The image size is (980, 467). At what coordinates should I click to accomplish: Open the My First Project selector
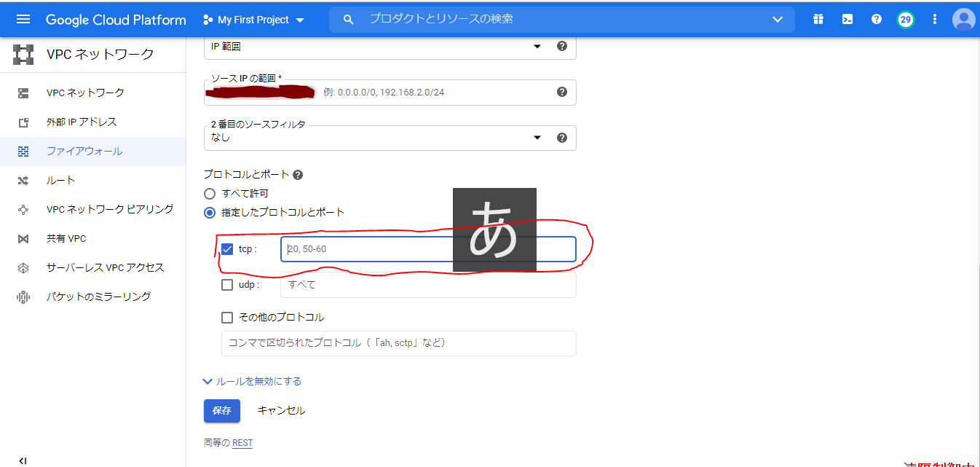click(x=253, y=19)
